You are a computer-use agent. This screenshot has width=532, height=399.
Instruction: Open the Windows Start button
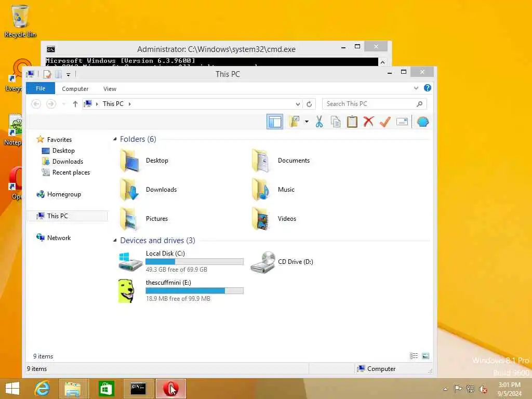[12, 389]
